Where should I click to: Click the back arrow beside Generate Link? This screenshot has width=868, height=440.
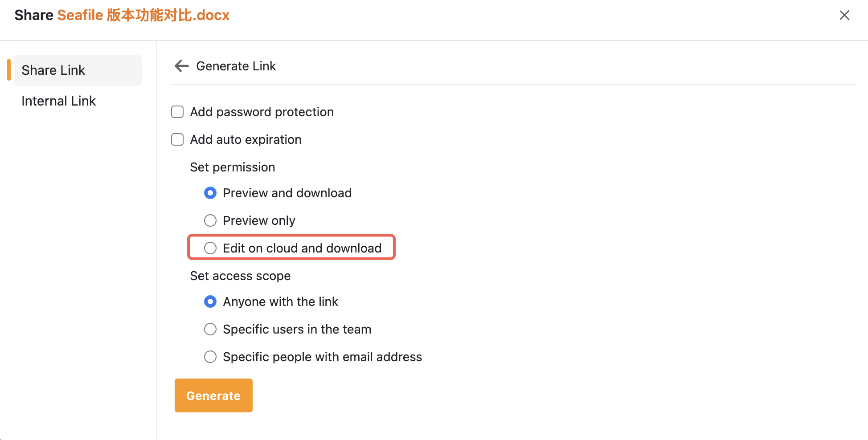(182, 66)
